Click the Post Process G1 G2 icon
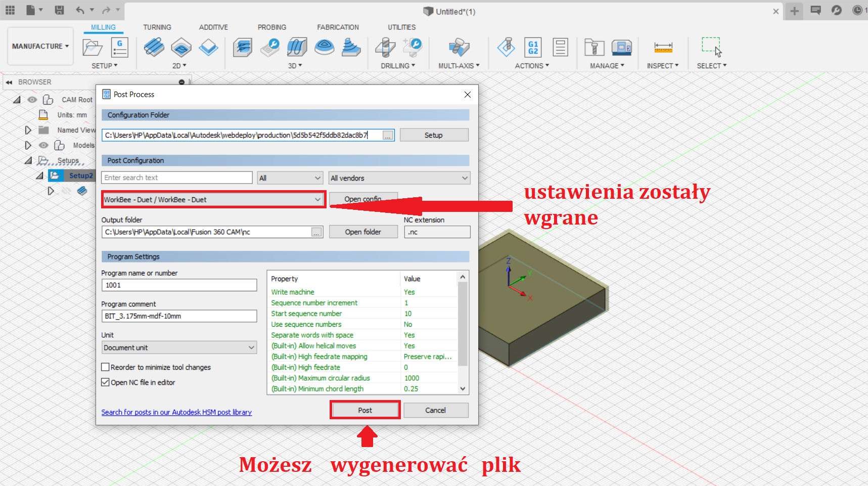Image resolution: width=868 pixels, height=486 pixels. click(x=533, y=48)
